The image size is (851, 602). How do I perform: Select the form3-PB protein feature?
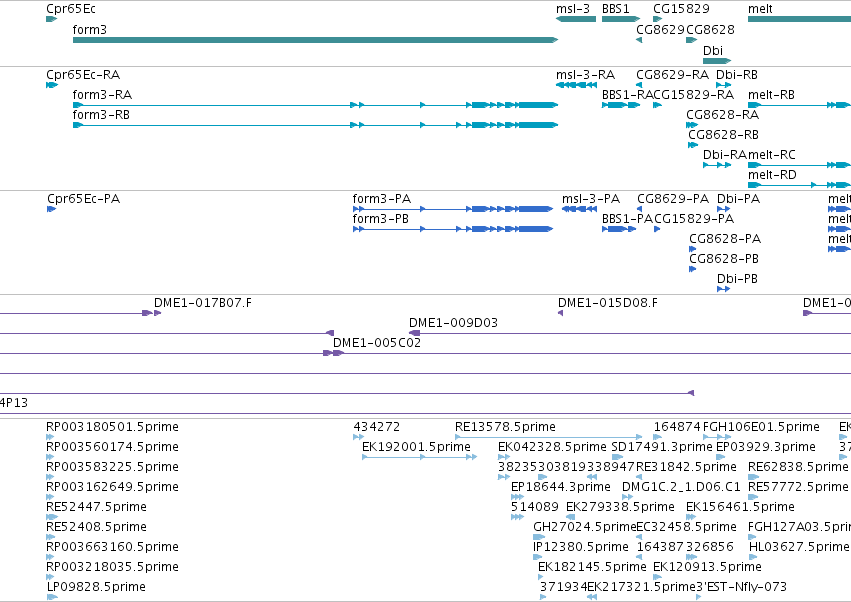click(x=453, y=229)
